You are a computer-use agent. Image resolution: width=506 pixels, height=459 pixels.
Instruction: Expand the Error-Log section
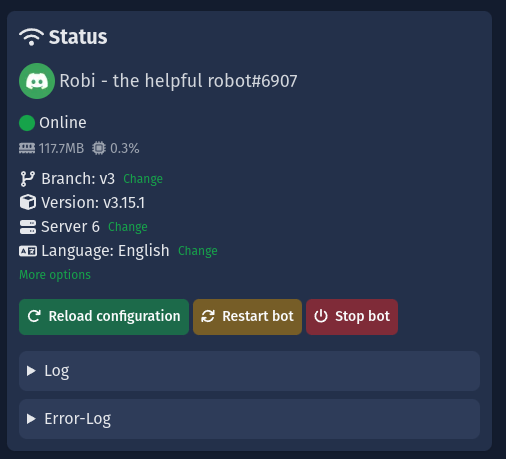coord(249,419)
